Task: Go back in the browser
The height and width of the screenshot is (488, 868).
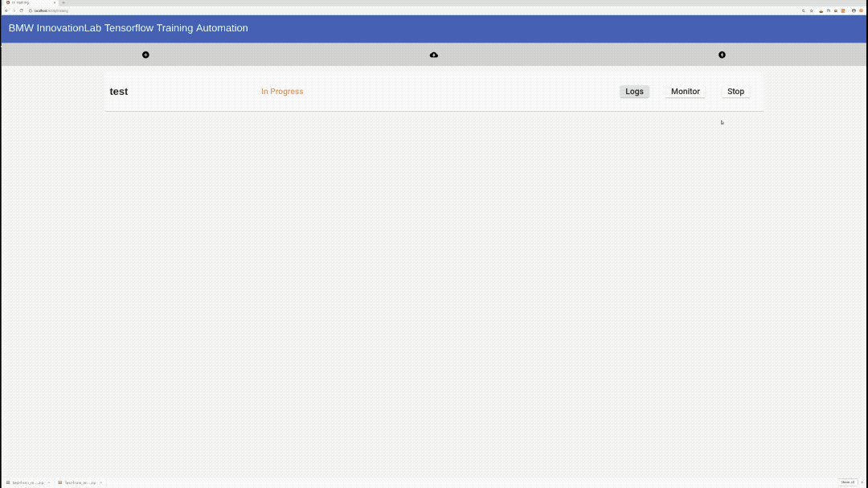Action: click(6, 10)
